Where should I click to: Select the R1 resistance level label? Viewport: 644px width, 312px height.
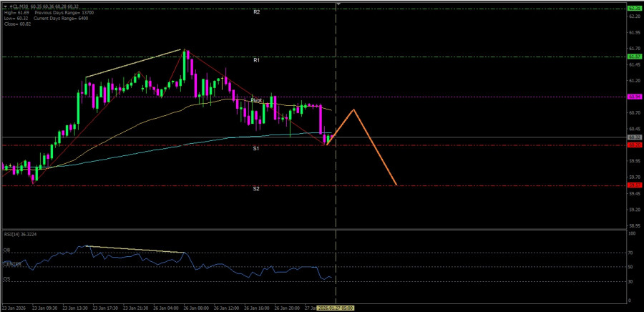256,60
